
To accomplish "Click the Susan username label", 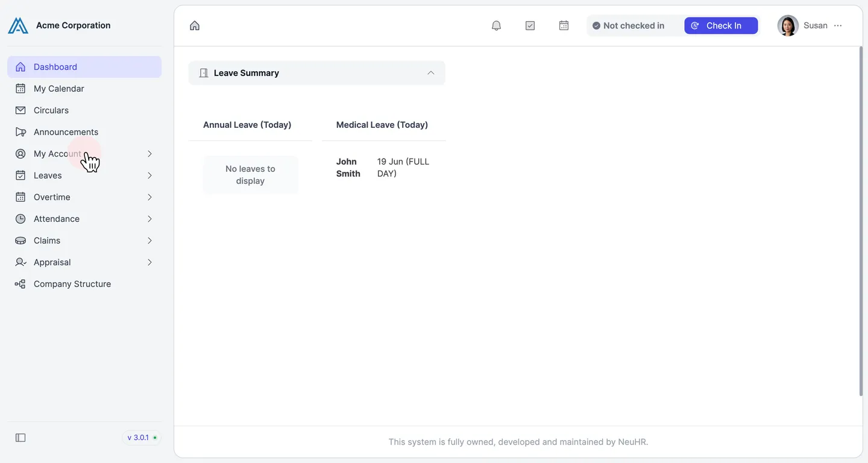I will point(816,25).
